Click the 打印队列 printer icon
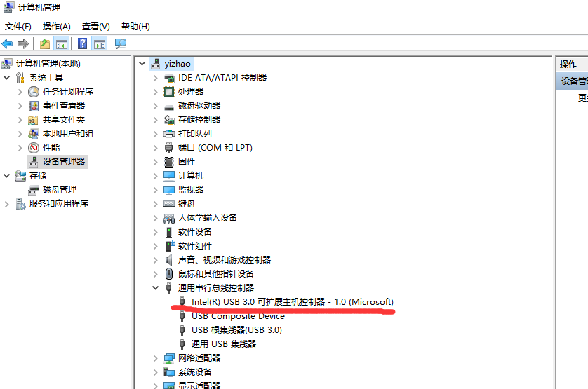 169,134
